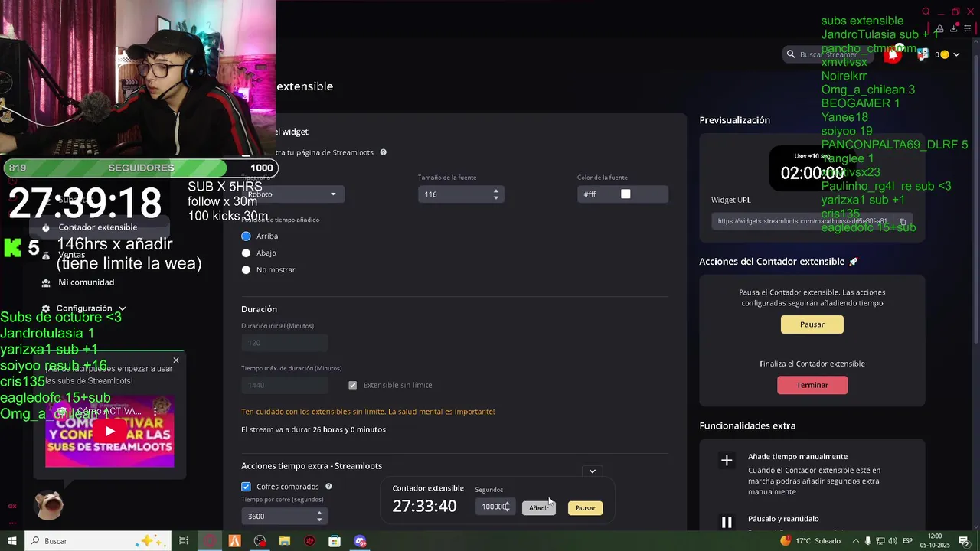Click the help icon beside Streamloots page
The width and height of the screenshot is (980, 551).
[x=383, y=152]
